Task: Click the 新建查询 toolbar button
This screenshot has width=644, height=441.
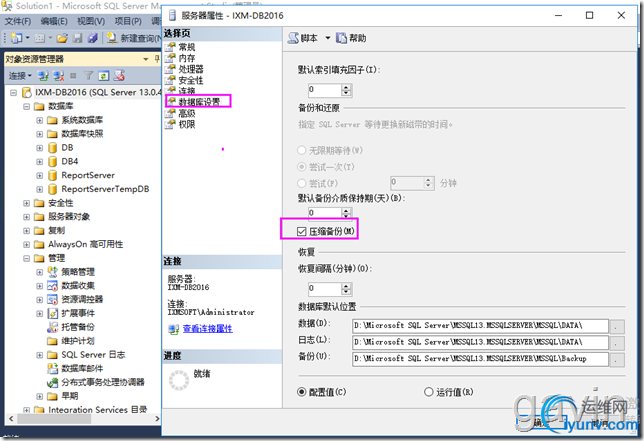Action: 134,38
